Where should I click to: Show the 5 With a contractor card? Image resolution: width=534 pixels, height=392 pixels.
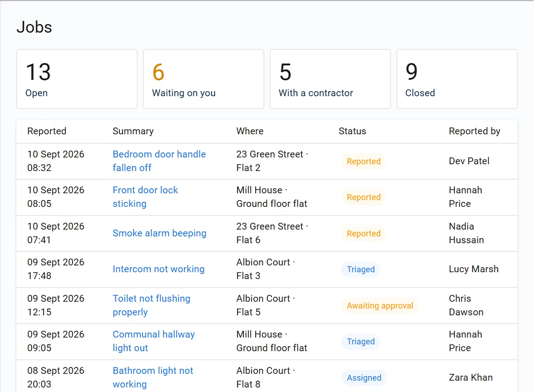tap(331, 79)
